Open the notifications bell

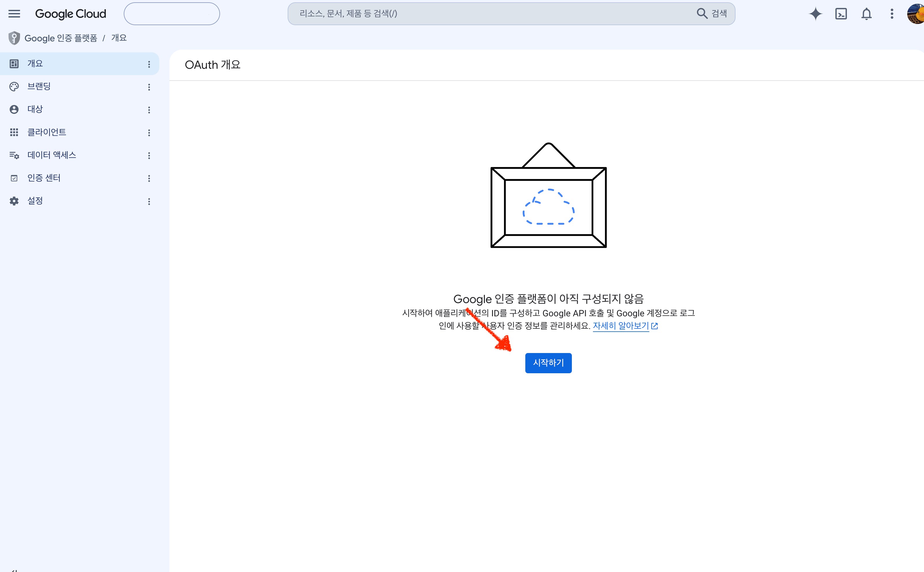click(x=866, y=14)
